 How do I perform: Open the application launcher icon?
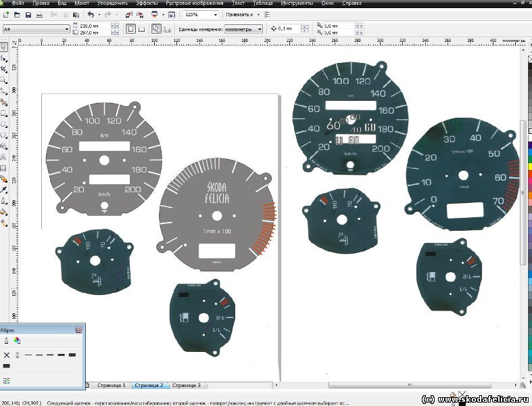(x=155, y=15)
